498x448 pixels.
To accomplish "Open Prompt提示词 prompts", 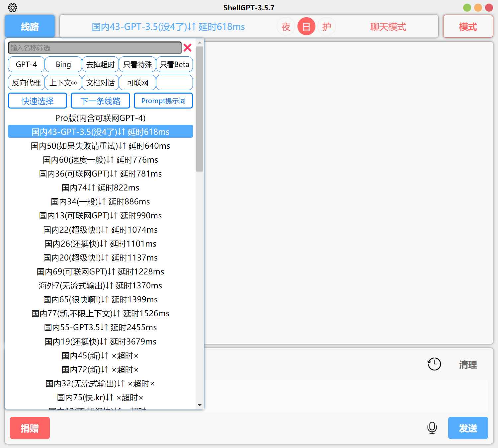I will (x=163, y=100).
